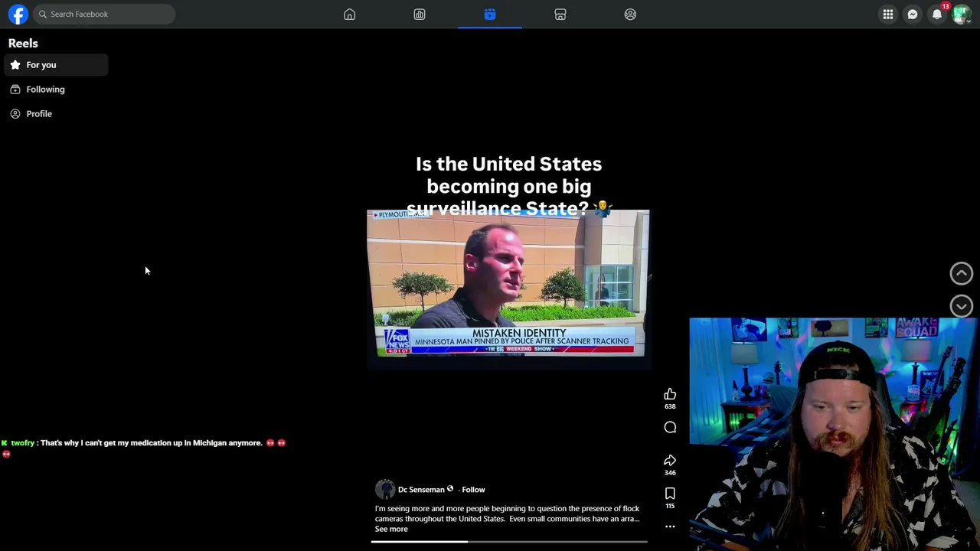
Task: Open the Pages/analytics tab icon
Action: [420, 14]
